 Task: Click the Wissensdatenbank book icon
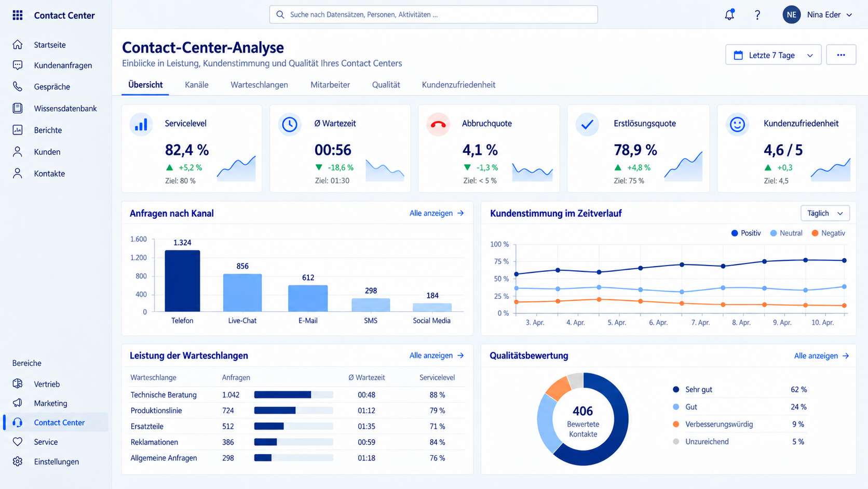(18, 108)
